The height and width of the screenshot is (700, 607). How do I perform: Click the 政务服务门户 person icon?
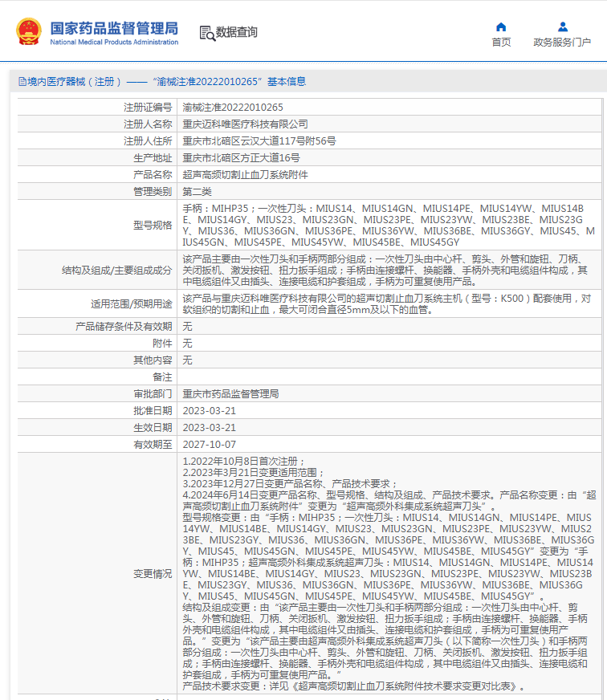[563, 26]
